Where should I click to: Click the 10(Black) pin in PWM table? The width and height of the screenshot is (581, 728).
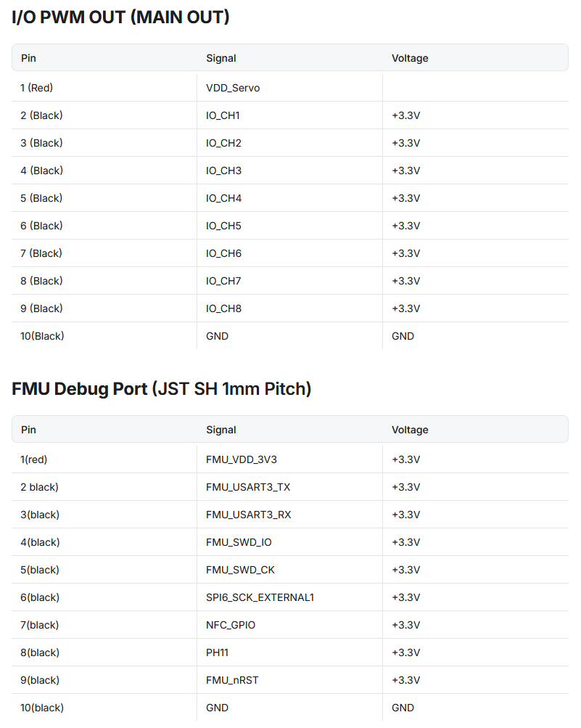point(42,336)
